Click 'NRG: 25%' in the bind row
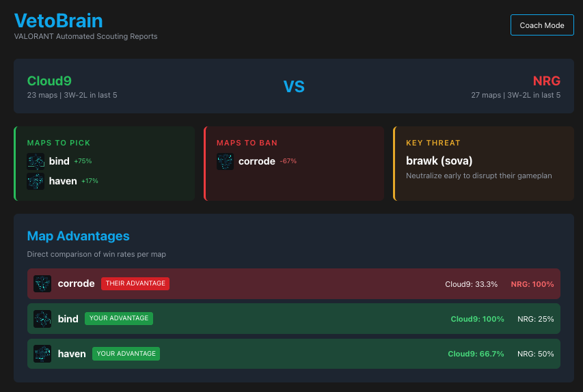The width and height of the screenshot is (583, 392). [535, 319]
